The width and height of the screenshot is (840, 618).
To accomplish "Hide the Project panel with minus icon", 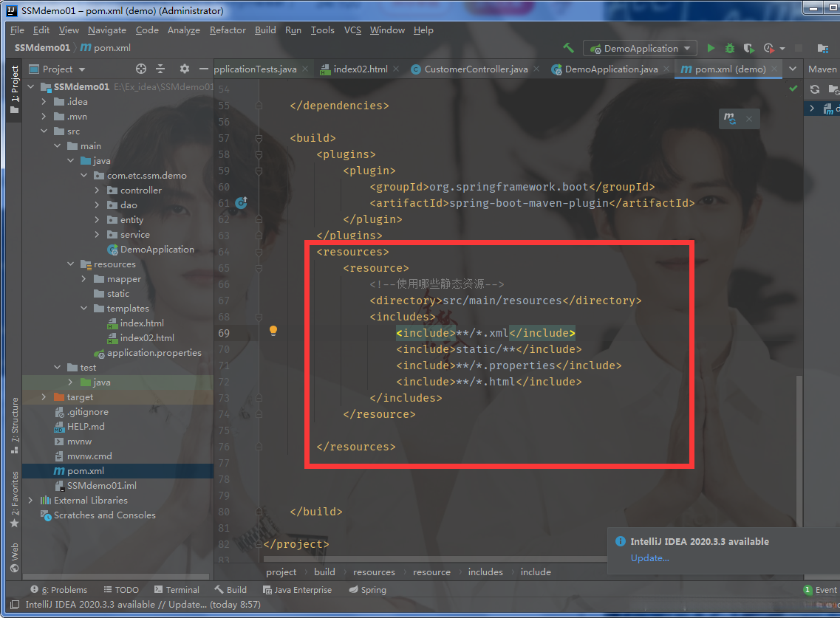I will (204, 69).
